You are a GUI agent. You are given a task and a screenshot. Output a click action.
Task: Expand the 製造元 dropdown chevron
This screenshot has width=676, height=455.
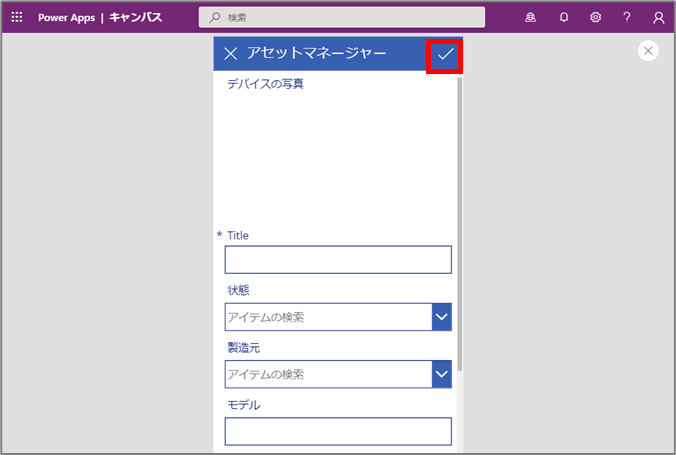coord(441,374)
